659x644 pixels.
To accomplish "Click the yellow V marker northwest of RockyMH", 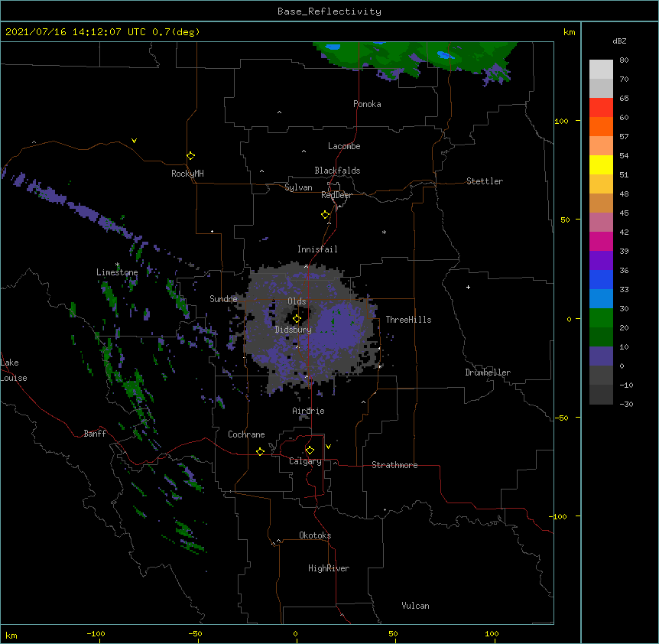I will [x=134, y=141].
